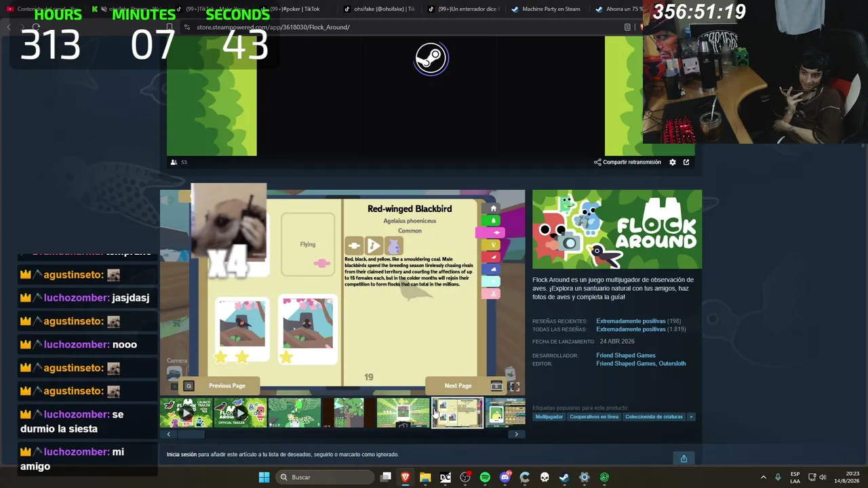Select the guidebook screenshot thumbnail

tap(458, 413)
